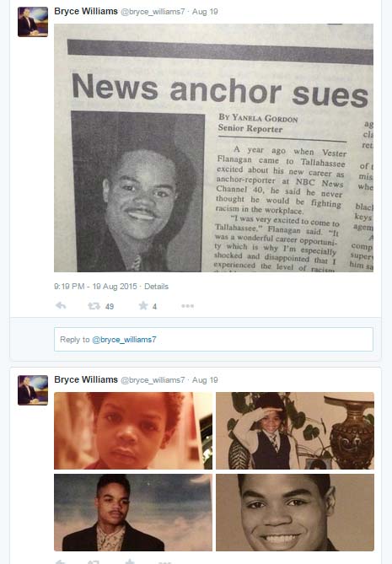The height and width of the screenshot is (564, 392).
Task: Favorite the photo collage tweet with its star
Action: pos(130,561)
